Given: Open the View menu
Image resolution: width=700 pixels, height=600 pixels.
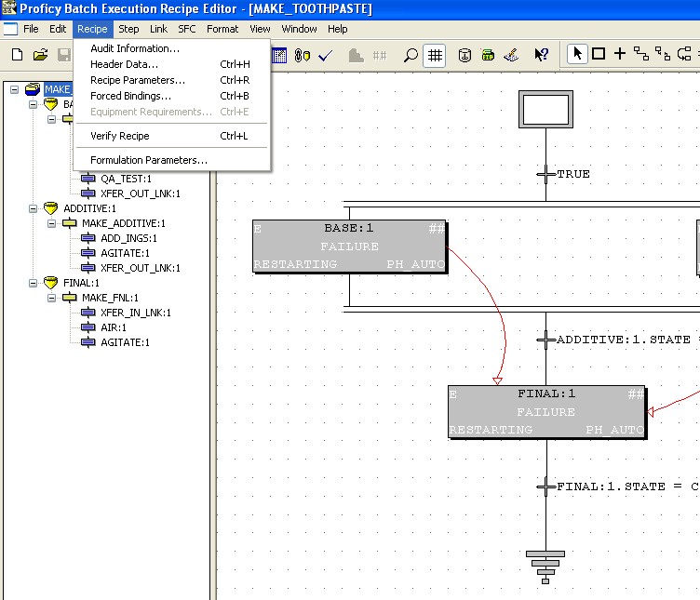Looking at the screenshot, I should coord(260,29).
